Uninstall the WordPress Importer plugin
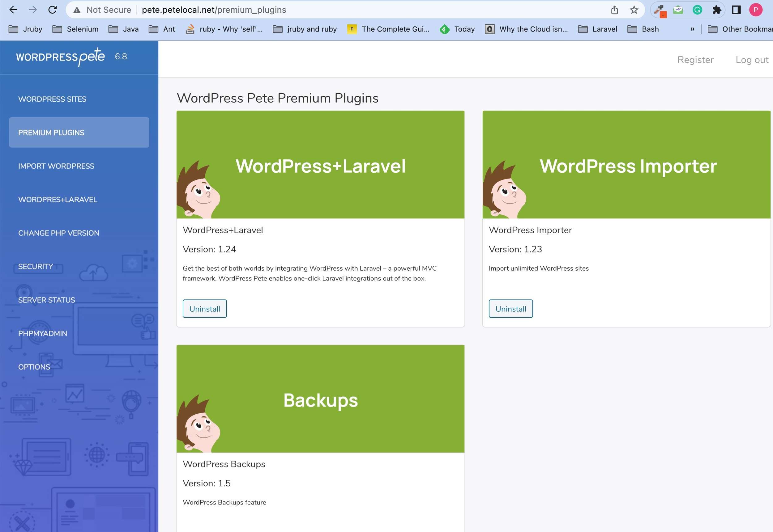773x532 pixels. (510, 309)
